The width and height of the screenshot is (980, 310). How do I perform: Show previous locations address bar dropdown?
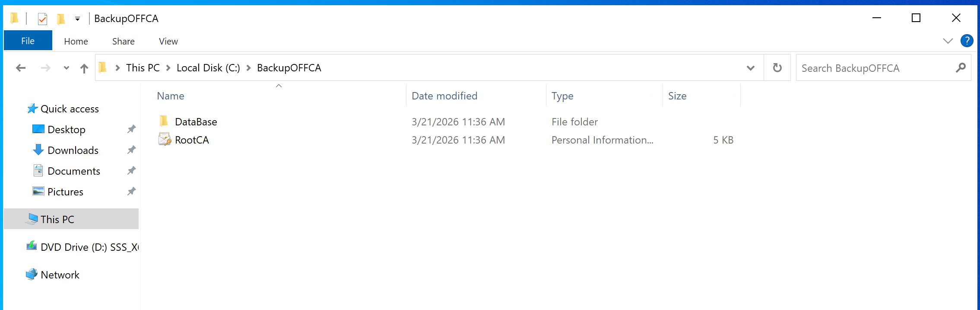[x=750, y=68]
